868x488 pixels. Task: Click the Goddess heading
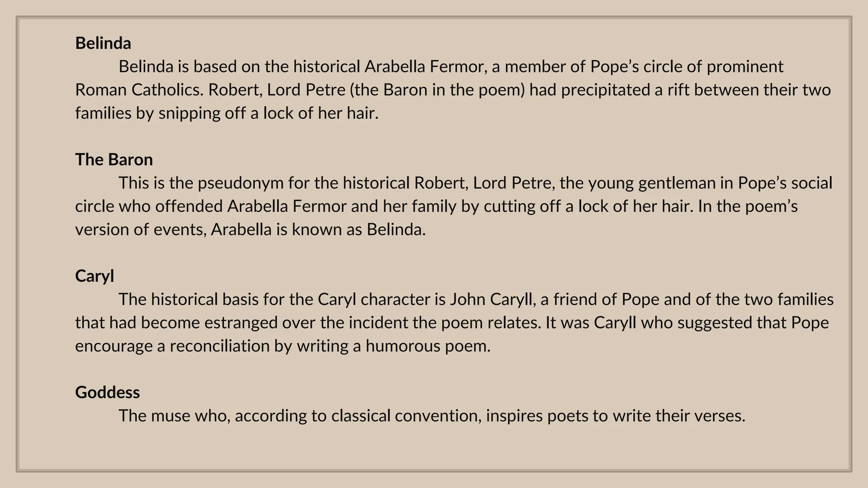pos(107,393)
